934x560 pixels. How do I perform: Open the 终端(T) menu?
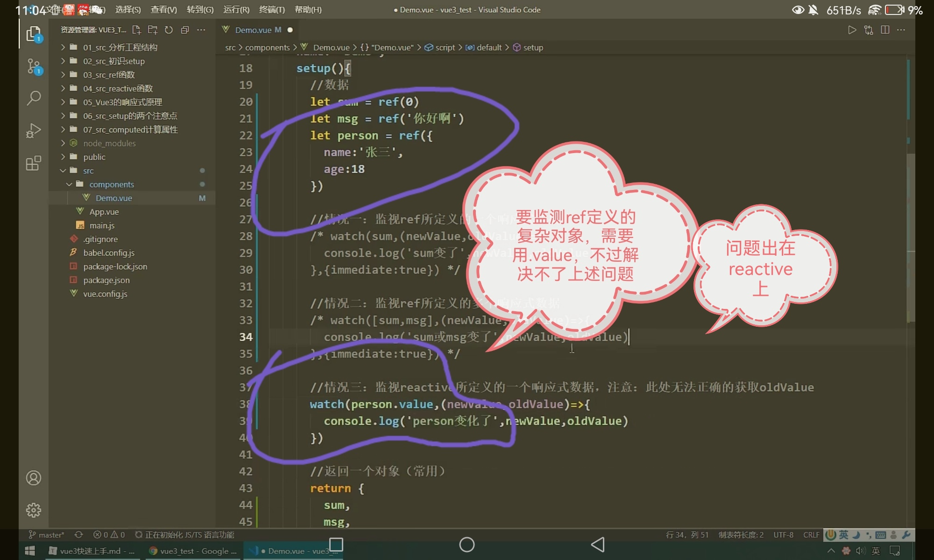272,9
